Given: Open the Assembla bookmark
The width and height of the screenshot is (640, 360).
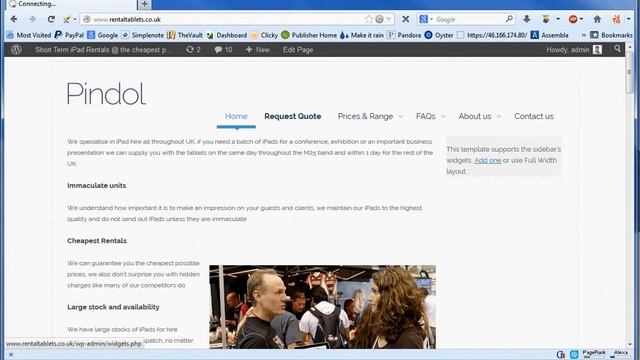Looking at the screenshot, I should (549, 35).
